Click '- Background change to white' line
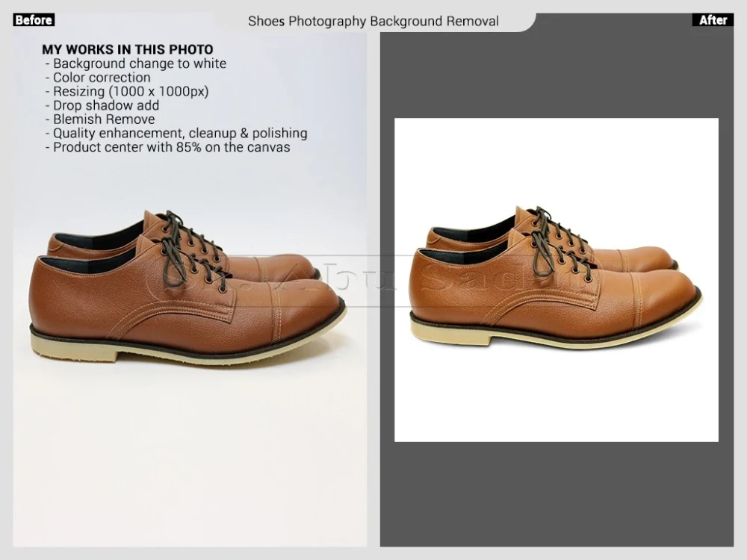The image size is (747, 560). click(136, 63)
